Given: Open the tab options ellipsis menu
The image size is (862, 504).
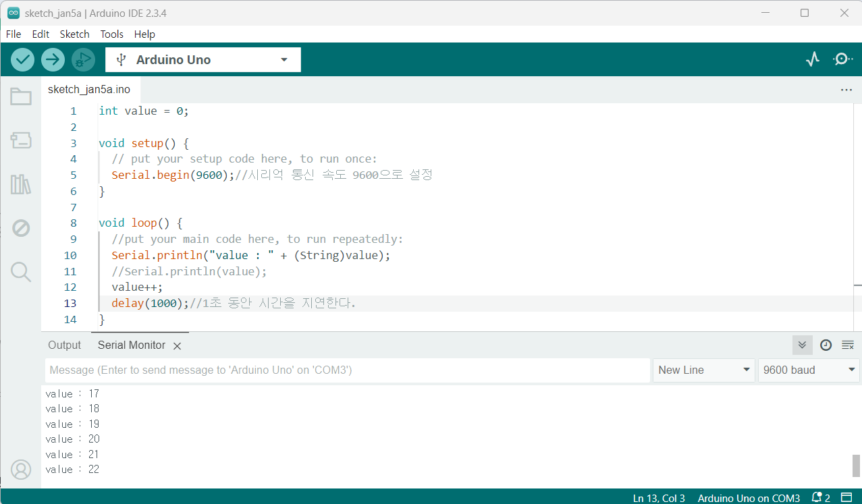Looking at the screenshot, I should pyautogui.click(x=846, y=90).
